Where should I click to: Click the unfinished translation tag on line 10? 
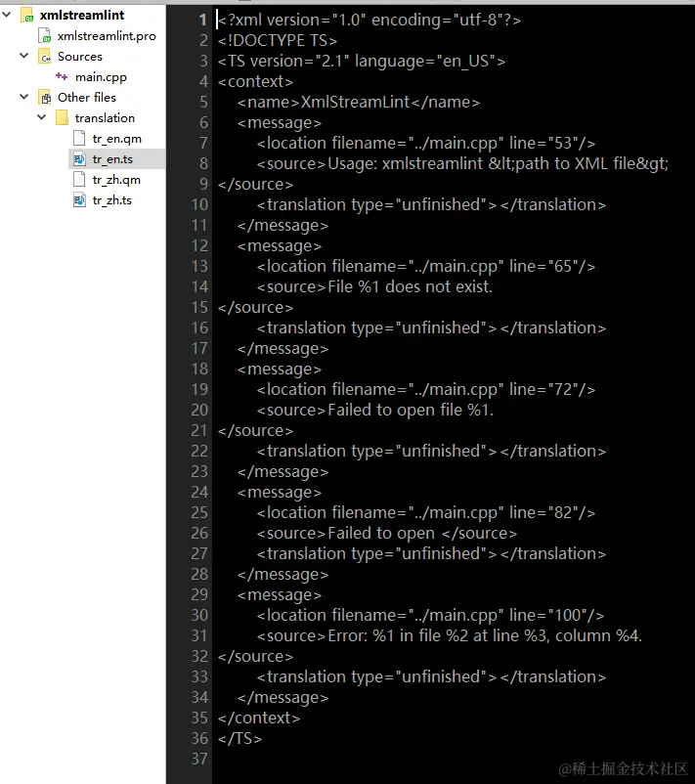pyautogui.click(x=431, y=204)
